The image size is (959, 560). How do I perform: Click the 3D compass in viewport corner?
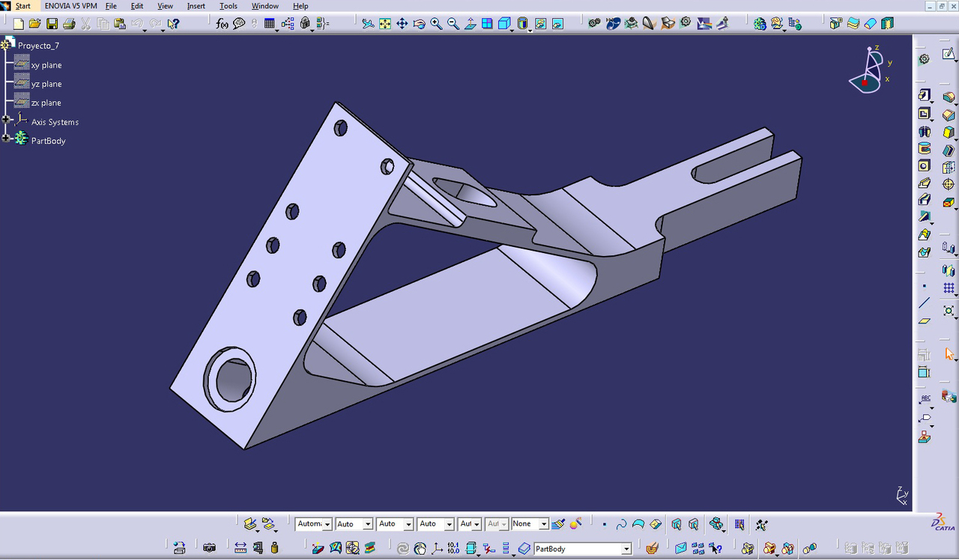[x=869, y=70]
